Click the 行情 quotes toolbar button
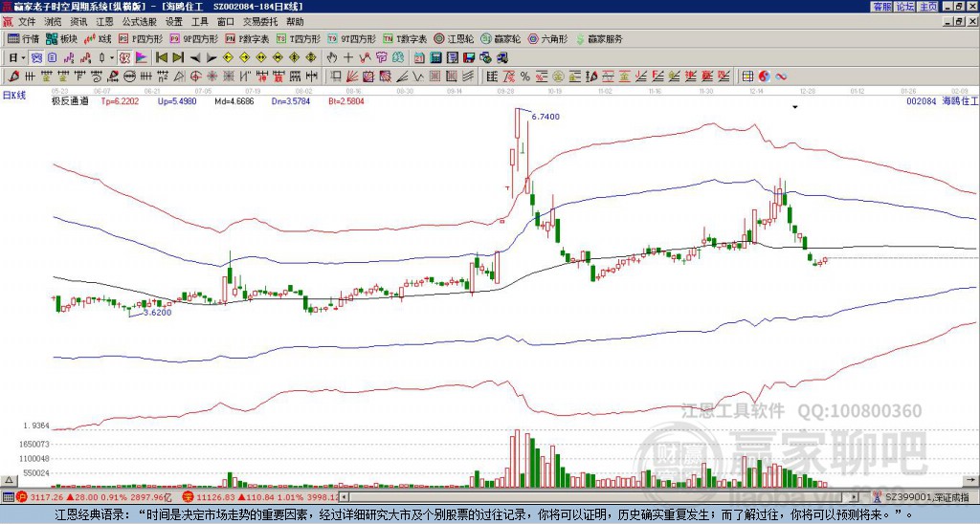980x524 pixels. pos(24,38)
